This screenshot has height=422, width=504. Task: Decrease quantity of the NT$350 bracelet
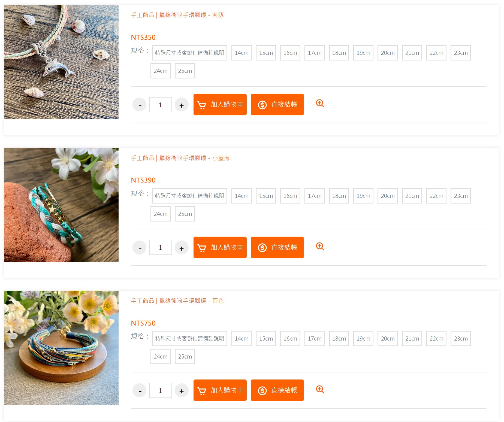pos(140,105)
